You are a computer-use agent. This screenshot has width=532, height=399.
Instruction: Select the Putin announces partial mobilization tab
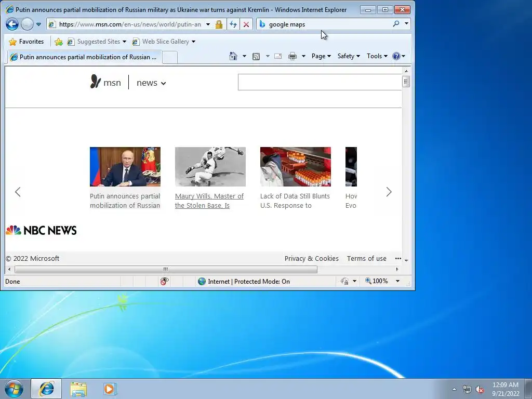point(84,57)
